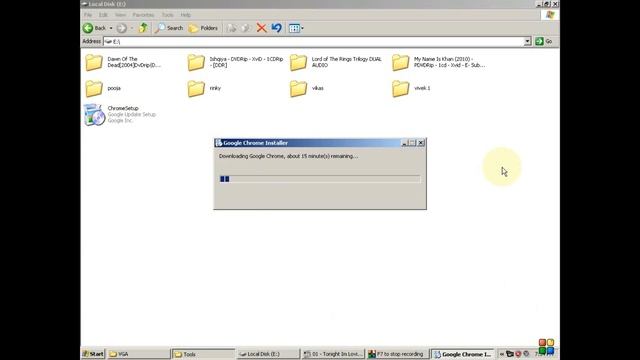Switch to Local Disk (E:) taskbar button

point(268,354)
